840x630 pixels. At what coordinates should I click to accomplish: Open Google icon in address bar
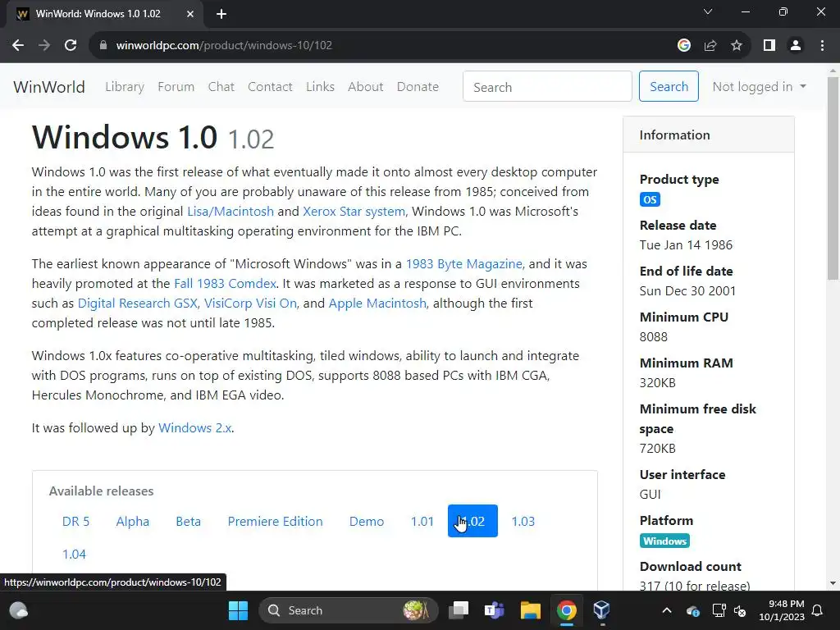tap(683, 46)
